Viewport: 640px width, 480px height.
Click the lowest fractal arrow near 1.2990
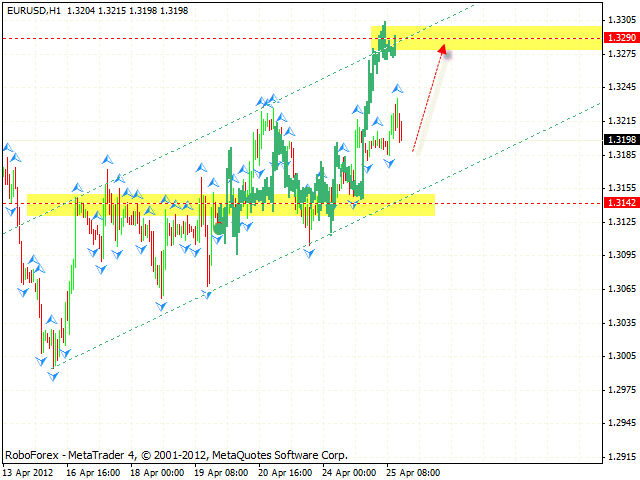[x=53, y=376]
